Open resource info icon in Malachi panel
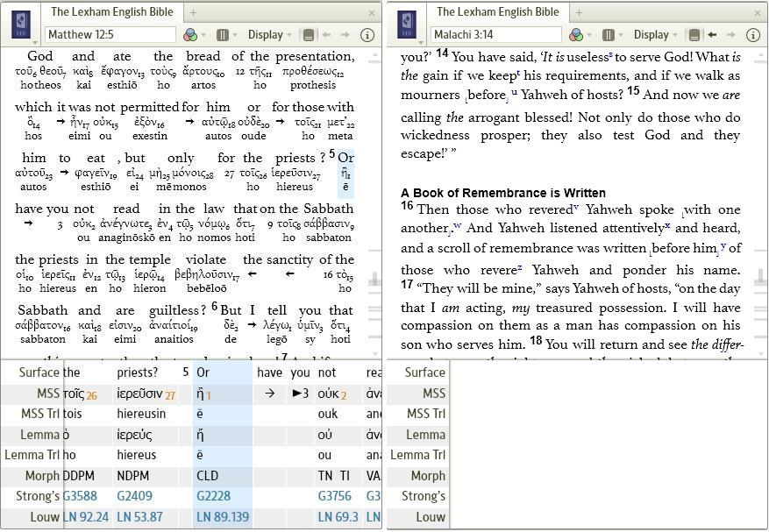This screenshot has height=532, width=769. [x=753, y=35]
